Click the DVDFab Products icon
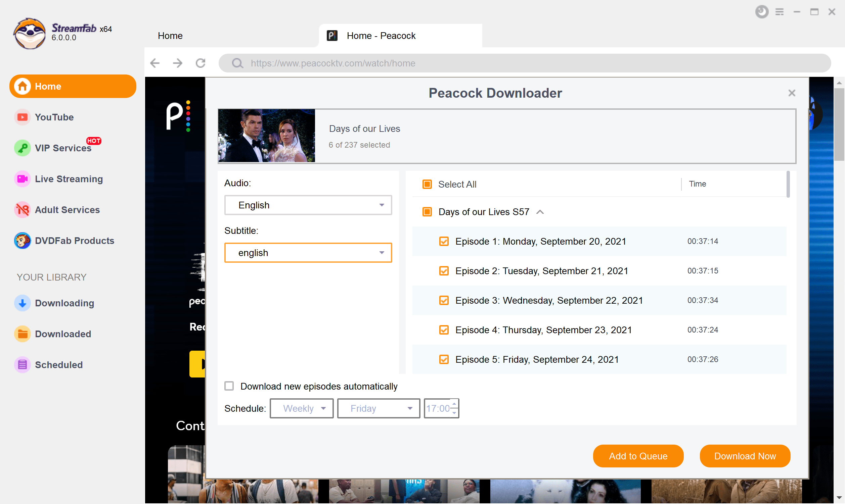Viewport: 845px width, 504px height. (x=22, y=241)
